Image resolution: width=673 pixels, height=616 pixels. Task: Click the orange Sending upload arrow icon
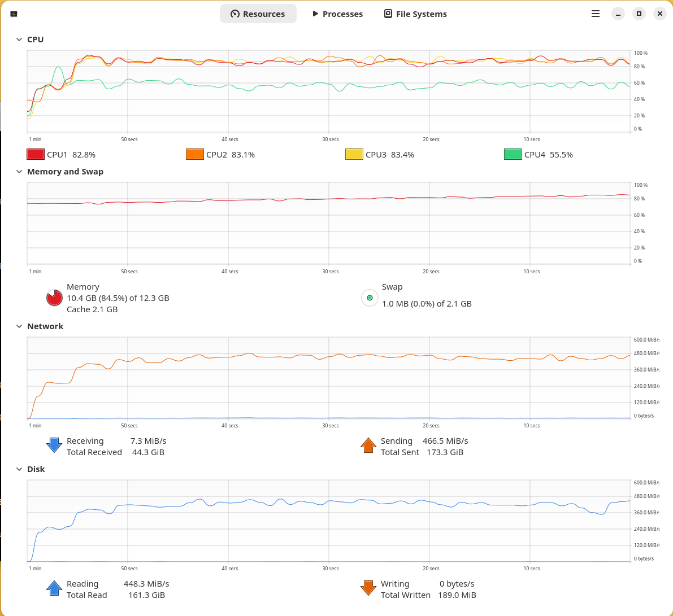(x=368, y=445)
